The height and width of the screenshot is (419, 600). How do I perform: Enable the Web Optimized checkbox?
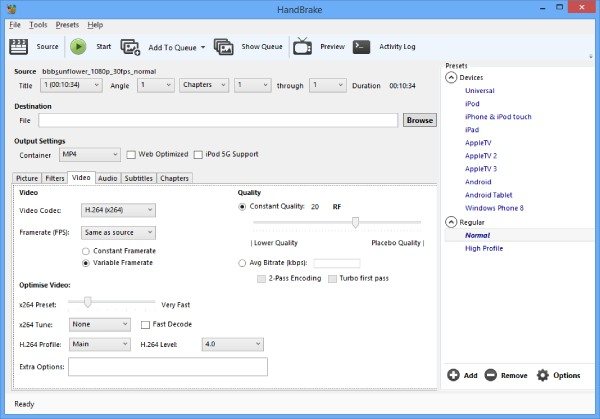pos(131,155)
